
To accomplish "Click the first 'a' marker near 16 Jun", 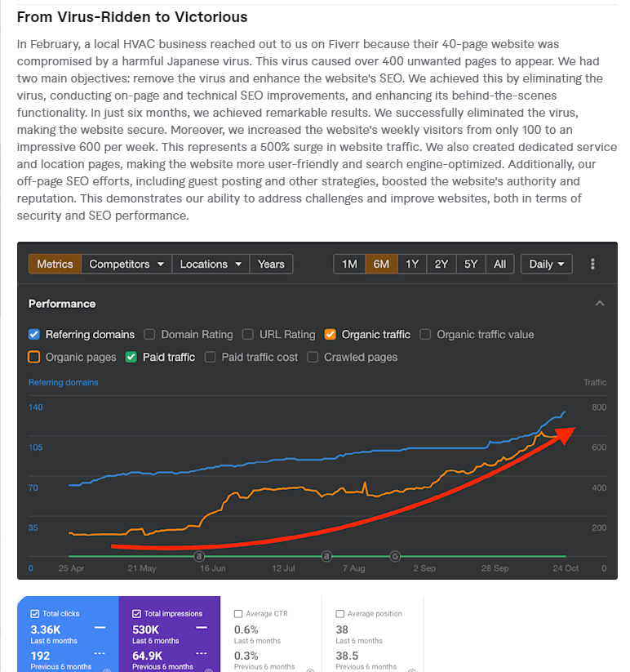I will [199, 556].
